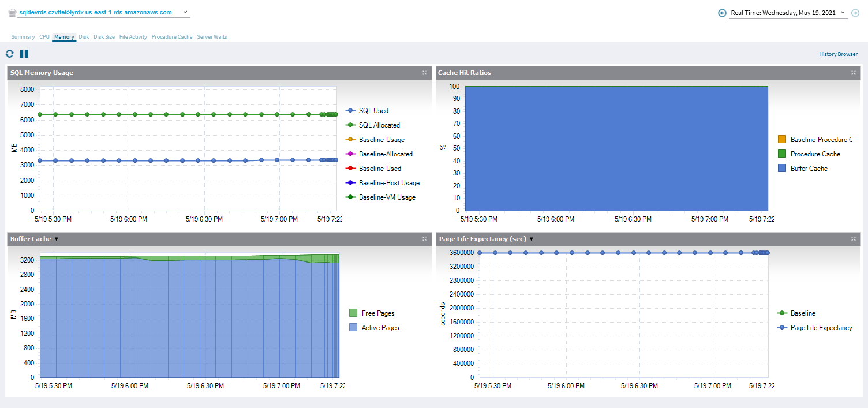Image resolution: width=868 pixels, height=408 pixels.
Task: Pause real-time monitoring updates
Action: coord(24,54)
